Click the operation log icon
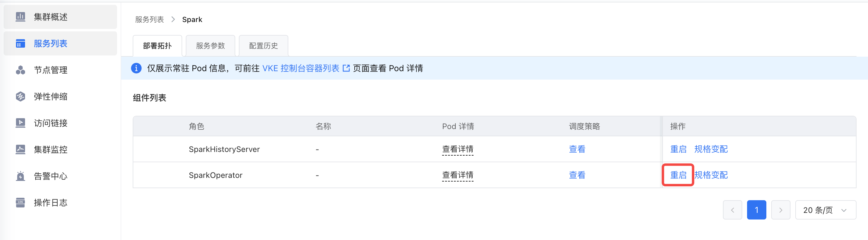 [x=20, y=203]
